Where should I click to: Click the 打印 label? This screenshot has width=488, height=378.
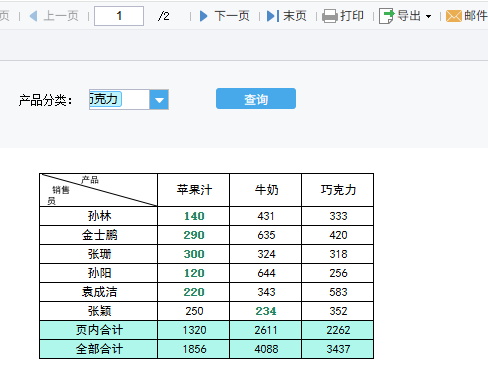[352, 16]
